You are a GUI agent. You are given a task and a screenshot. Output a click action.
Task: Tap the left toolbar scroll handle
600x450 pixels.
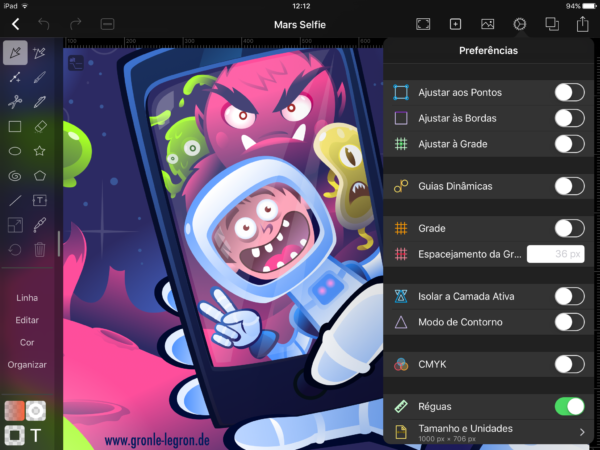point(59,243)
